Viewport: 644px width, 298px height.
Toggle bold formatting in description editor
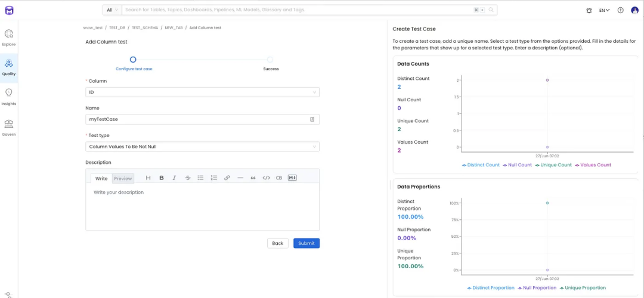(161, 178)
